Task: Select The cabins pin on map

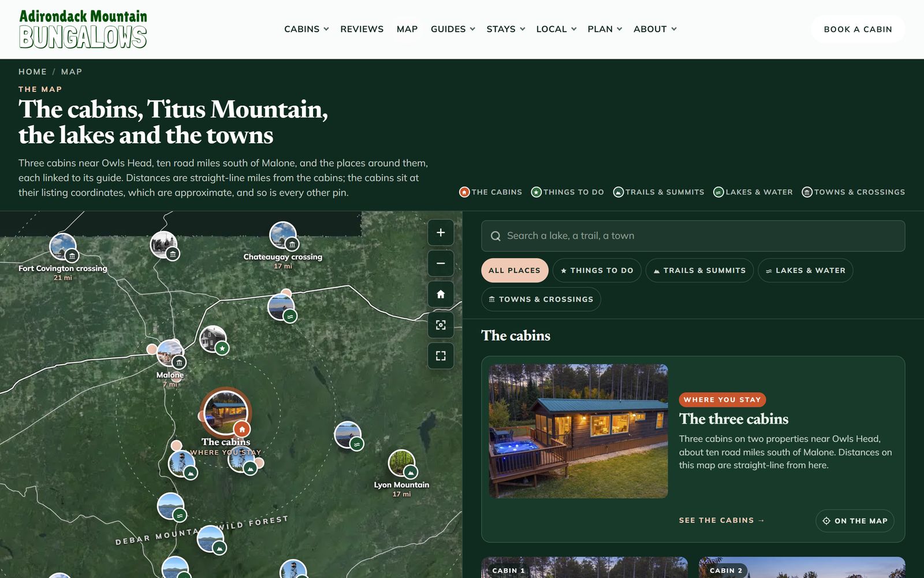Action: [226, 412]
